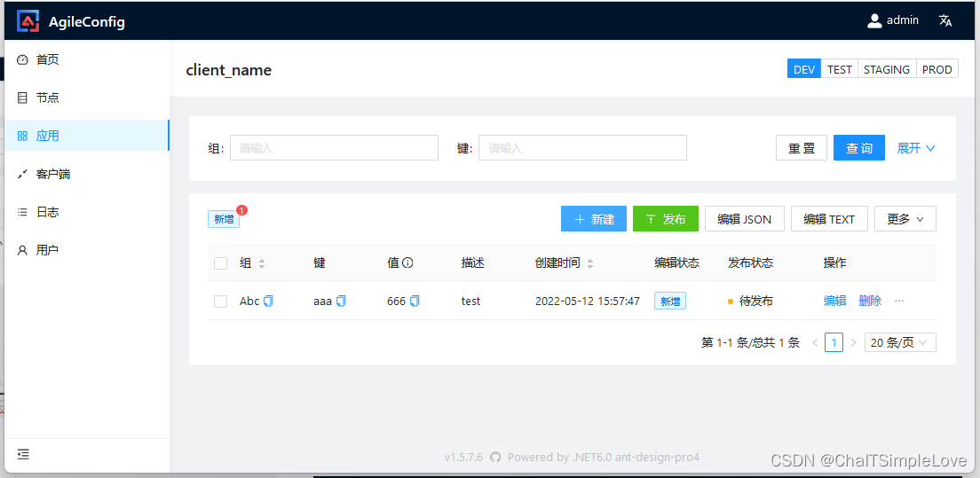Open 节点 in the sidebar
Viewport: 980px width, 478px height.
point(87,98)
